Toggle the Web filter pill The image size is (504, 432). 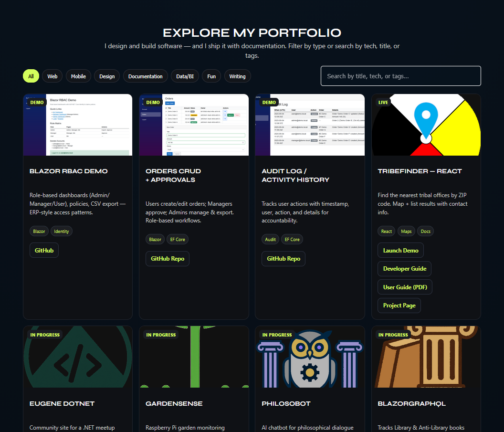[52, 76]
